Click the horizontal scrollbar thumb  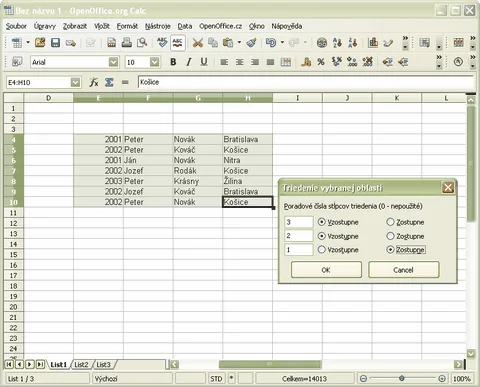click(270, 364)
